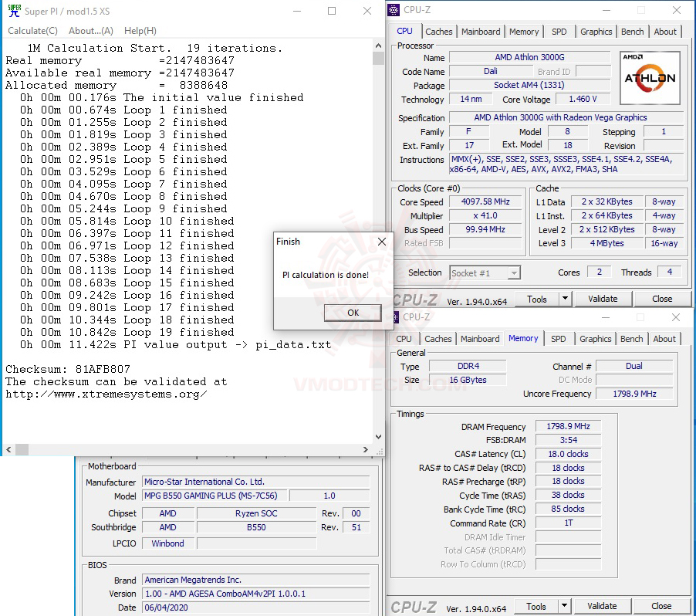Click the Core Speed value 4097.58 MHz
Image resolution: width=696 pixels, height=616 pixels.
(485, 201)
